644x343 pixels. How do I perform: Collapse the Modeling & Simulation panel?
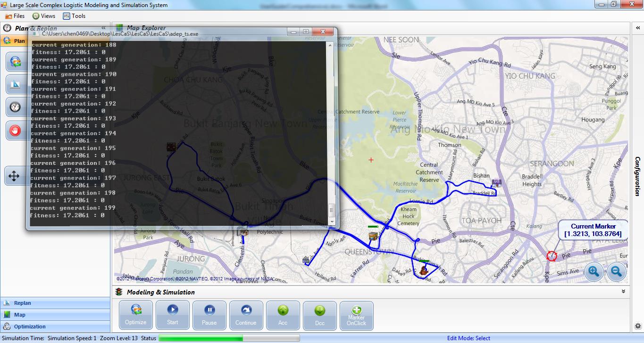(x=623, y=292)
